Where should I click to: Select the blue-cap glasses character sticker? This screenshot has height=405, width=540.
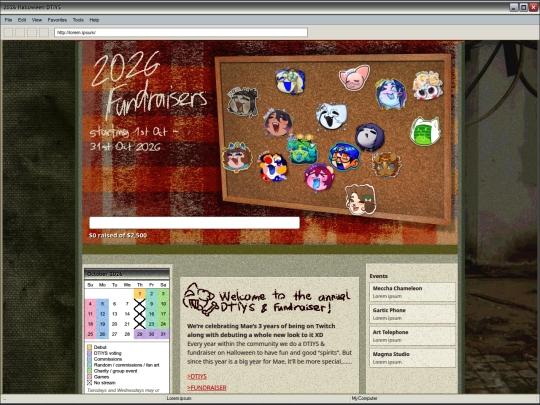344,157
